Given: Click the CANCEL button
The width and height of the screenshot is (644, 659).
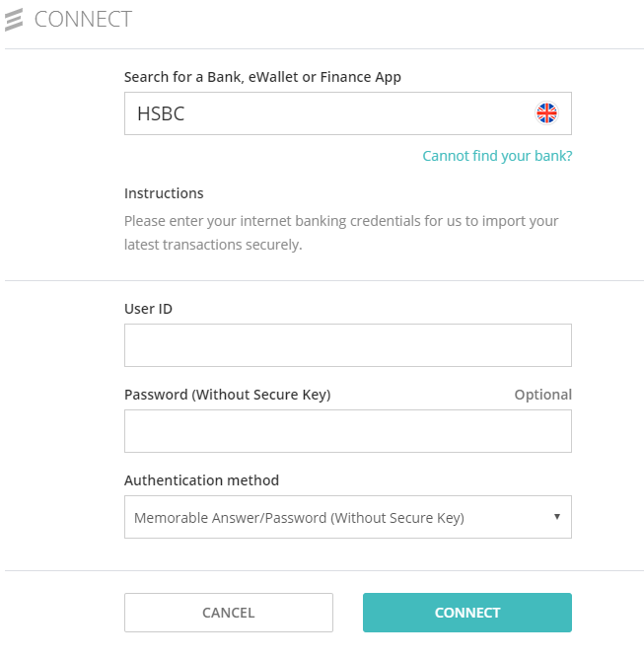Looking at the screenshot, I should pos(229,613).
